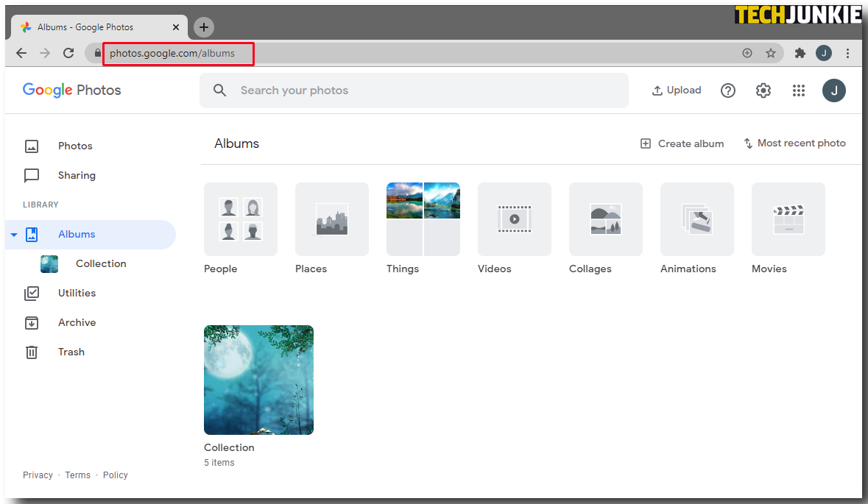This screenshot has width=868, height=504.
Task: Click the Upload button
Action: point(677,90)
